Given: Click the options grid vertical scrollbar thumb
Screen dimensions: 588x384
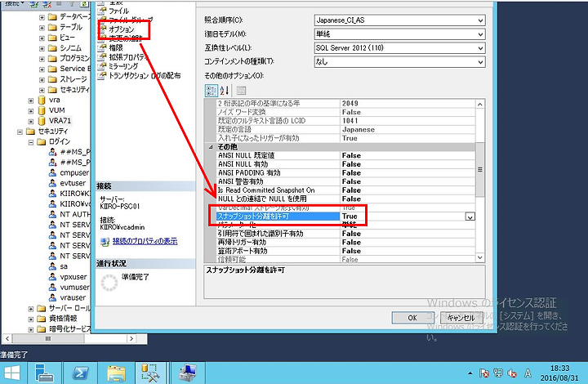Looking at the screenshot, I should coord(480,169).
